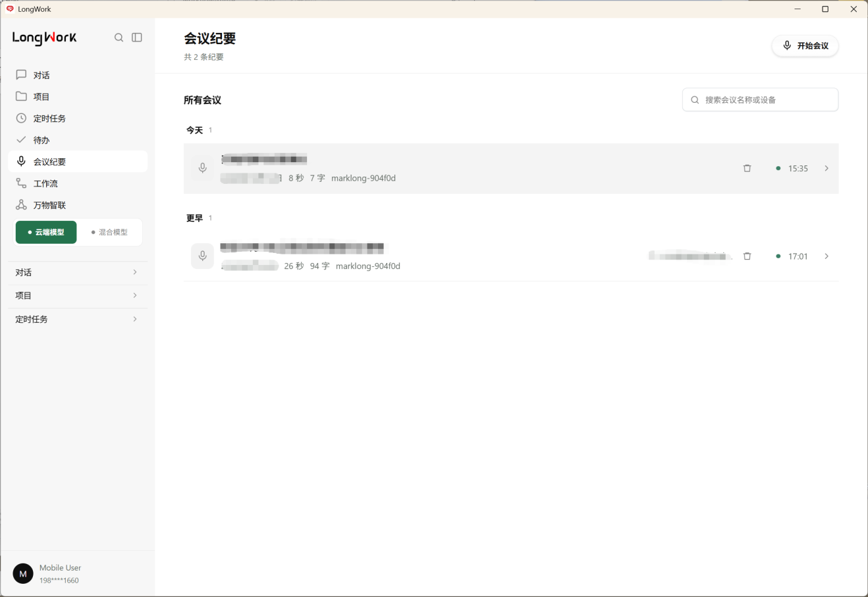Open the 待办 to-do list

click(78, 140)
